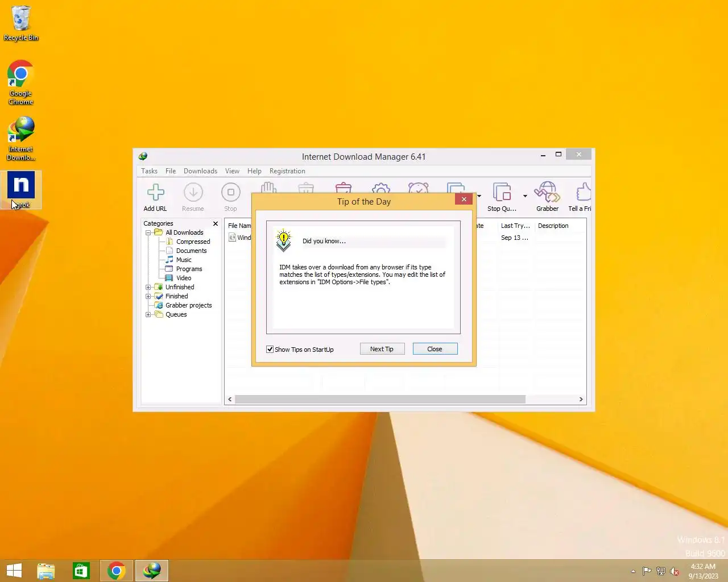728x582 pixels.
Task: Open the Stop Queue dropdown arrow
Action: tap(525, 196)
